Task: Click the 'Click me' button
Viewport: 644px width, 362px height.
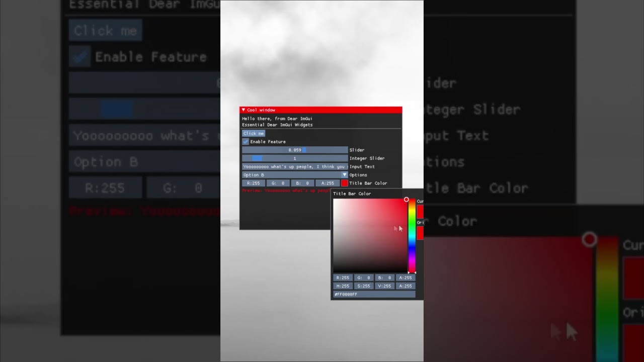Action: (254, 133)
